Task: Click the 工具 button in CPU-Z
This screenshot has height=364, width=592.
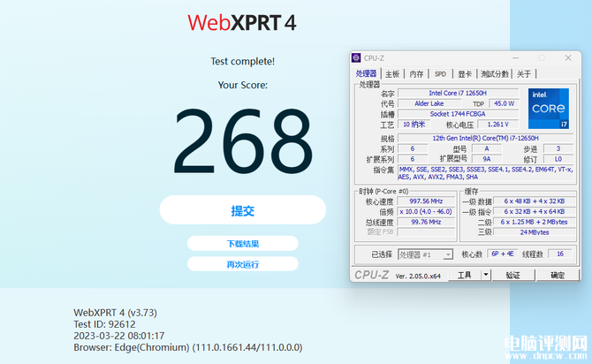Action: coord(465,276)
